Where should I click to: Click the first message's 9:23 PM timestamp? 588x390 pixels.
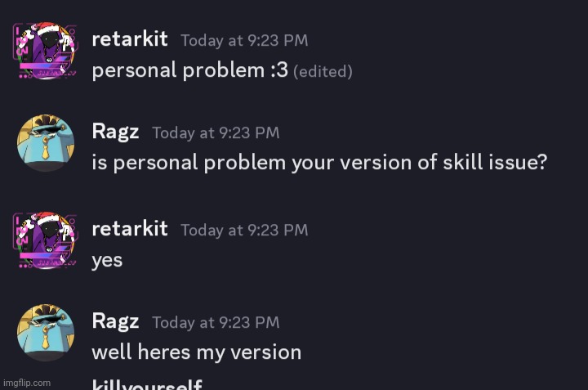click(x=244, y=40)
